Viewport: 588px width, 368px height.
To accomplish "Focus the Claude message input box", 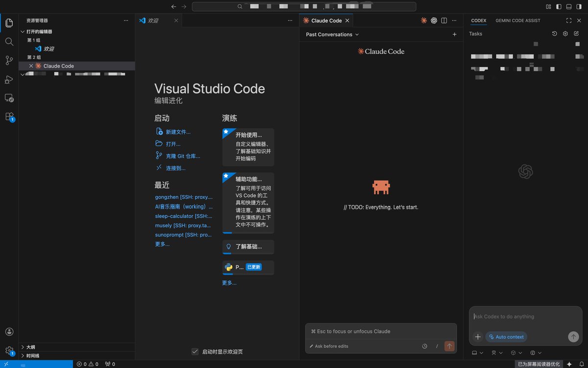I will 381,332.
